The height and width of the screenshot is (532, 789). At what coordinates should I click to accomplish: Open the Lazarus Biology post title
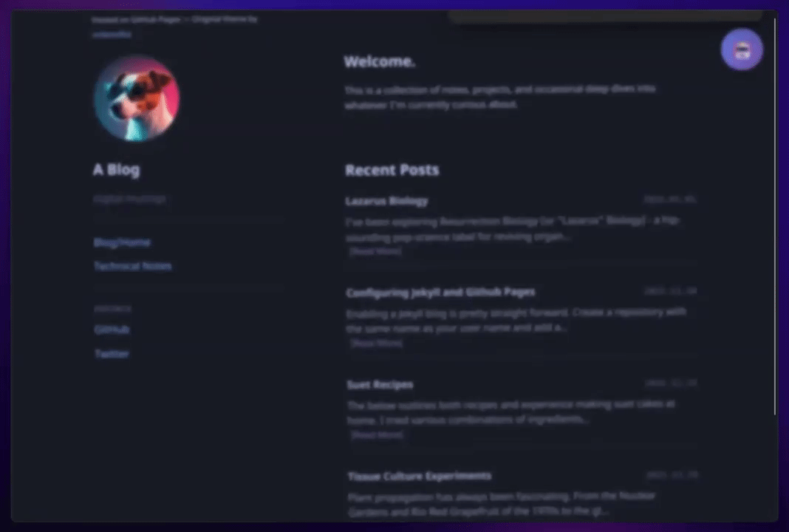(x=386, y=201)
